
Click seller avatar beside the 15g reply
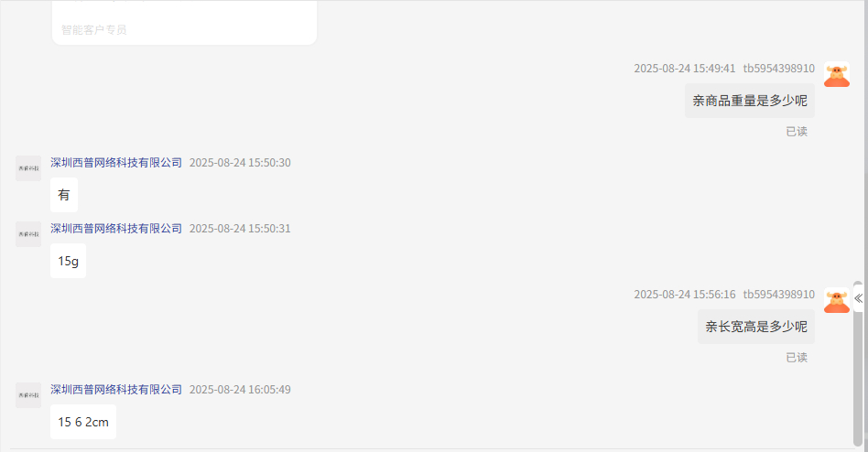coord(28,234)
